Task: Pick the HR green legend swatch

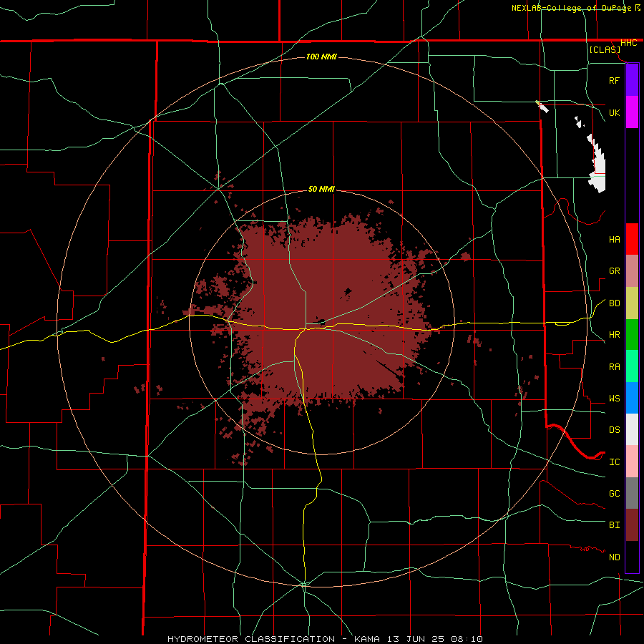Action: [632, 335]
